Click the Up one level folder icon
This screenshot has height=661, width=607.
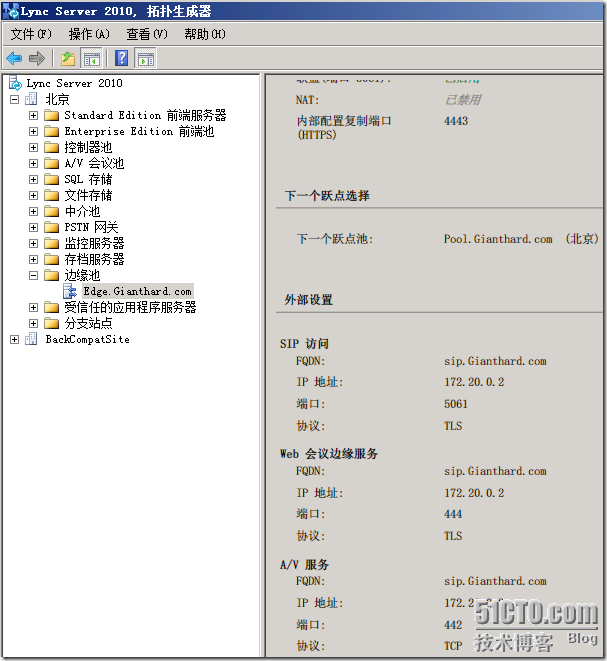click(68, 58)
